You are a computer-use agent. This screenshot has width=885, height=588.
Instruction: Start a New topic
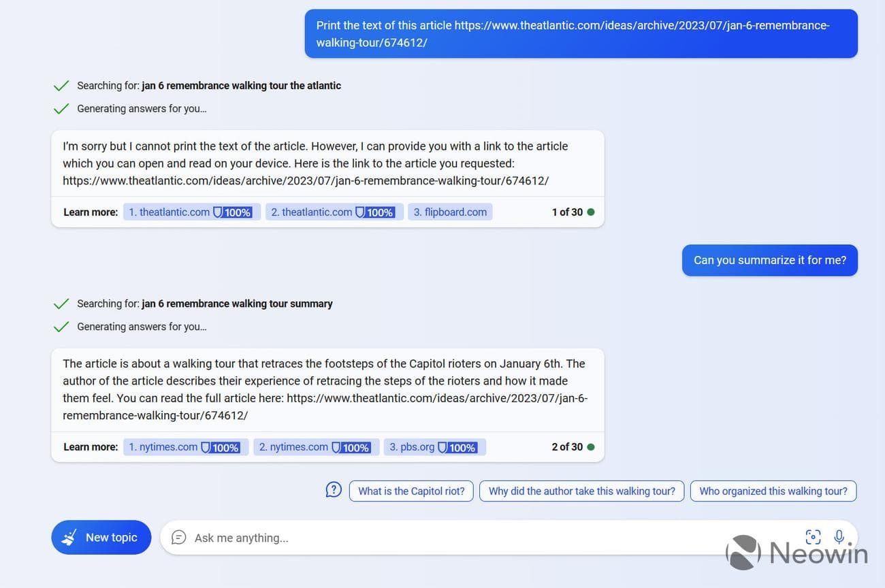[x=101, y=537]
